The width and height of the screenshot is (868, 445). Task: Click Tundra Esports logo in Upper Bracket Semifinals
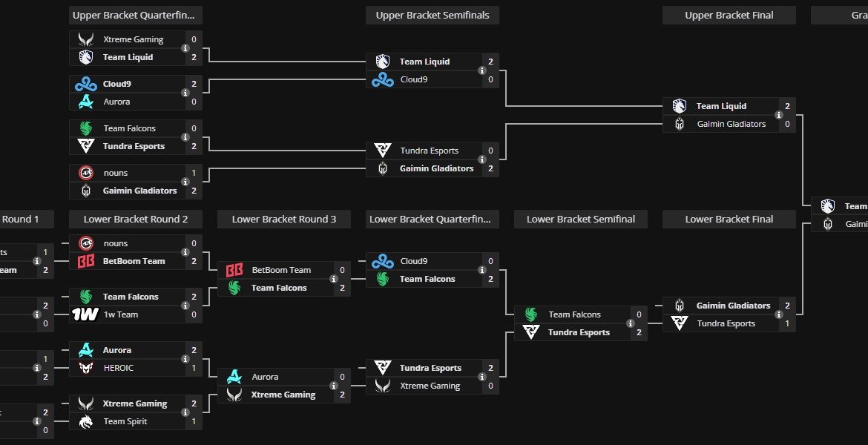pos(383,151)
